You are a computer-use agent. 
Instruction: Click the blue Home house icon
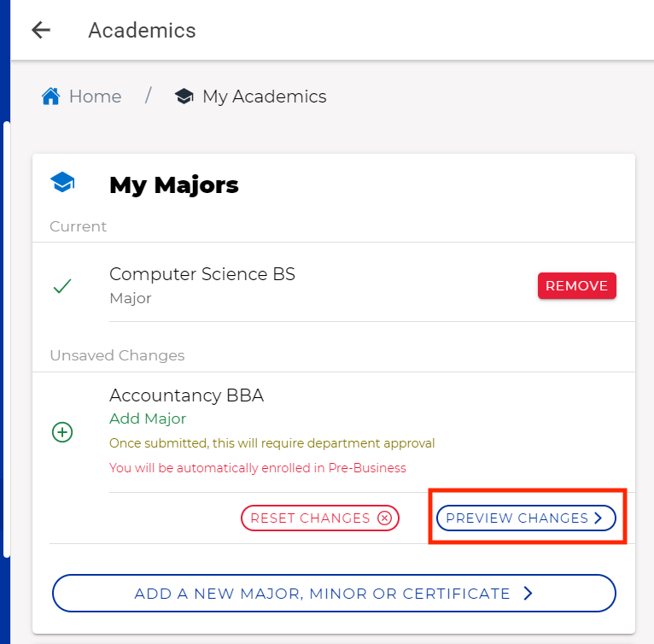click(x=51, y=97)
